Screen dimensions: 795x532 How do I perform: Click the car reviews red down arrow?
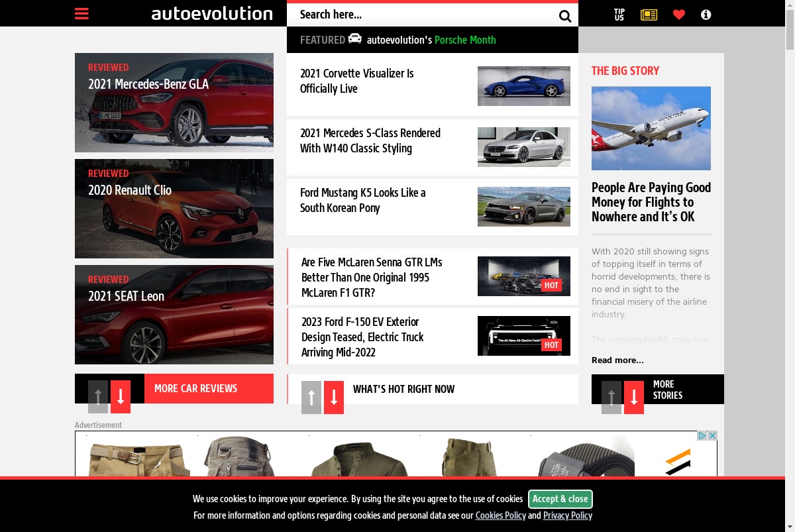pyautogui.click(x=121, y=397)
